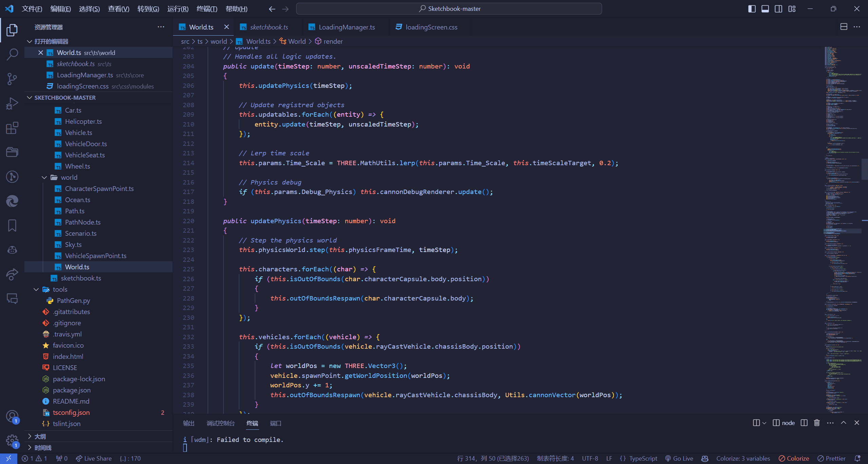Viewport: 868px width, 464px height.
Task: Open the Edge browser tools icon
Action: coord(12,201)
